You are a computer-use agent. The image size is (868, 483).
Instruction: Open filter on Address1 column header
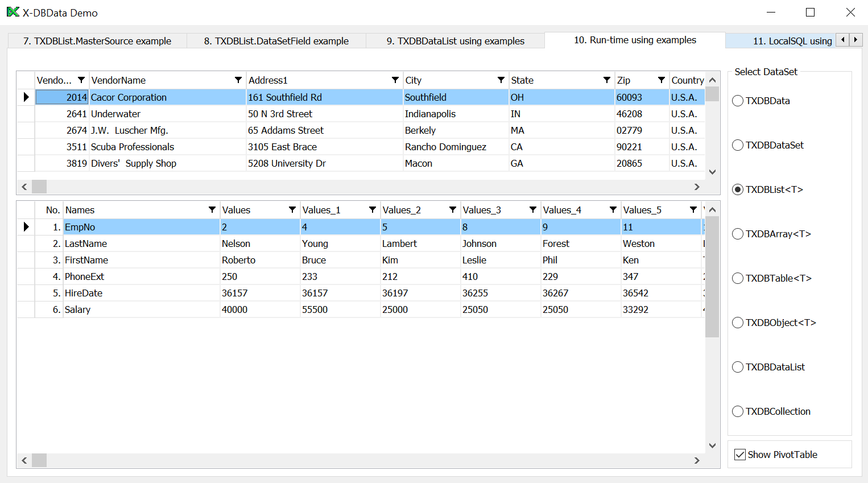click(x=395, y=80)
